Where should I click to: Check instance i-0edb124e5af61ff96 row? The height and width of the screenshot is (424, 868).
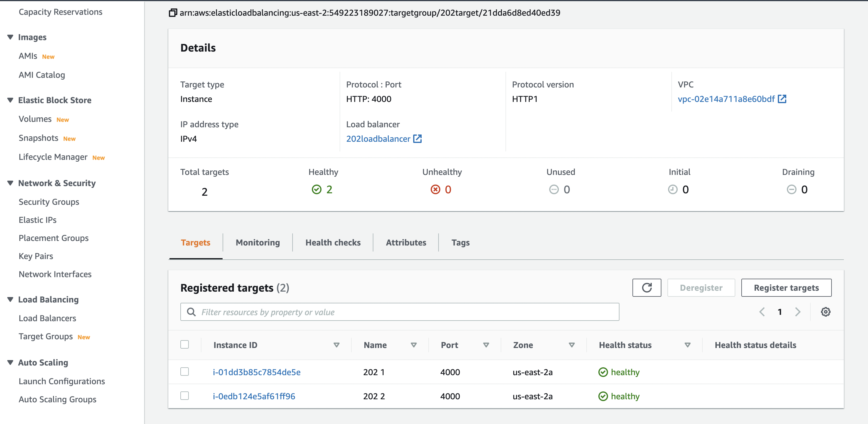click(x=185, y=396)
